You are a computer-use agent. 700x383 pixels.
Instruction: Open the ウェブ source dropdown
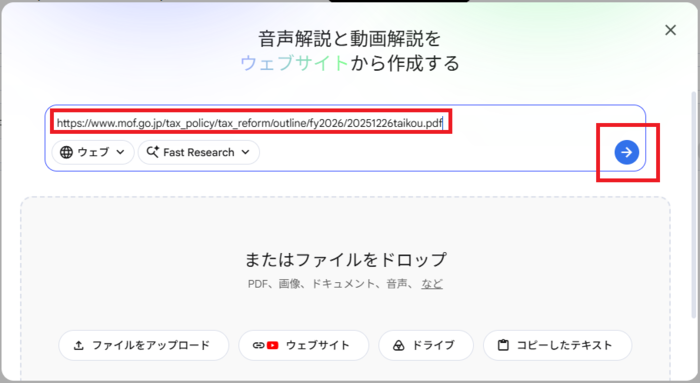point(93,152)
